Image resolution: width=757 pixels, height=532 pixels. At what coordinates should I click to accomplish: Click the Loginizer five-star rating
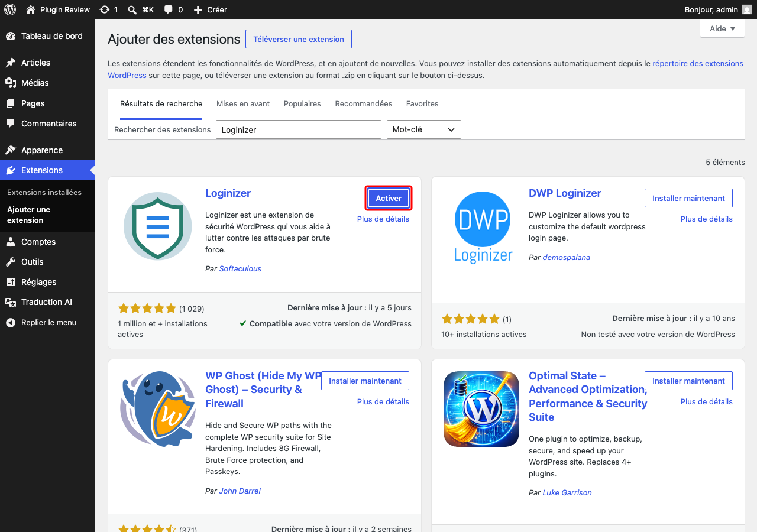click(x=147, y=308)
